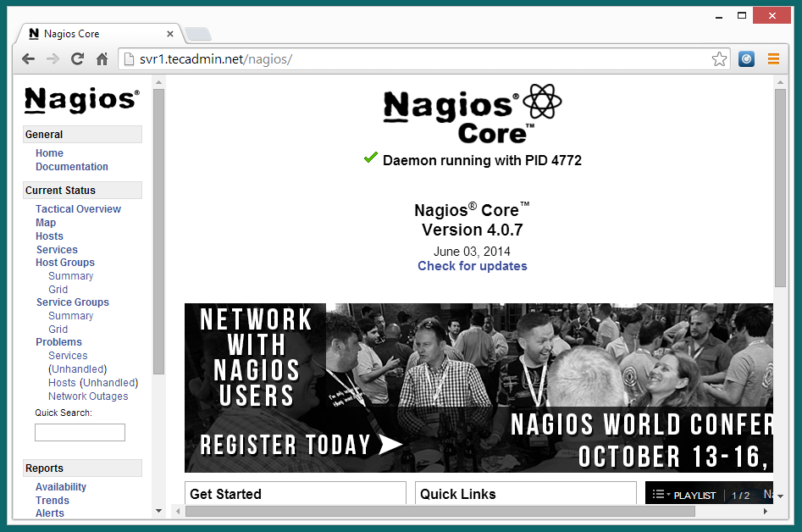802x532 pixels.
Task: Open the Host Groups Grid view
Action: point(58,290)
